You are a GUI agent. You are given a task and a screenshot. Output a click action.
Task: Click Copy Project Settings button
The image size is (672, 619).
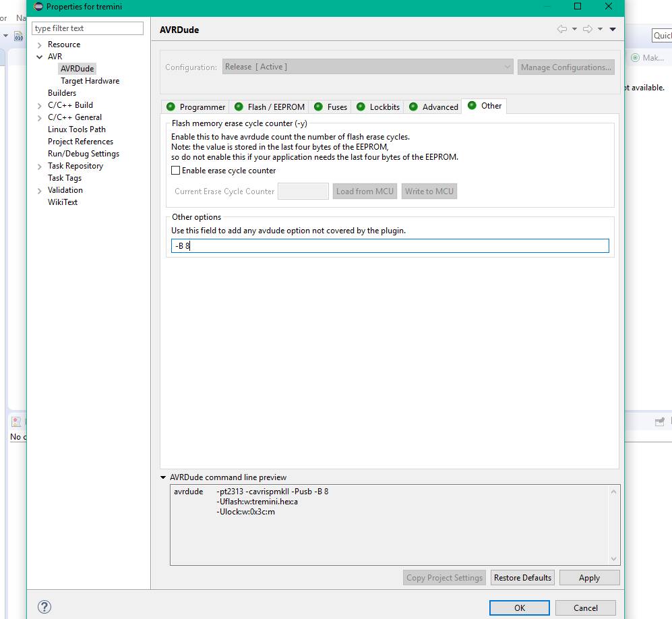coord(444,578)
